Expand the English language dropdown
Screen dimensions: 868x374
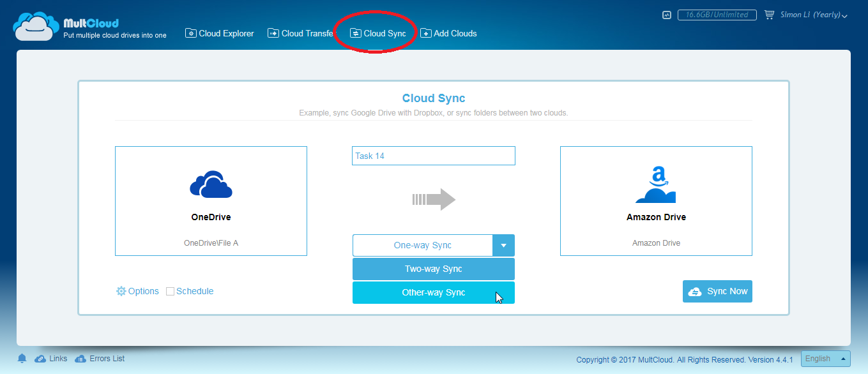coord(826,359)
